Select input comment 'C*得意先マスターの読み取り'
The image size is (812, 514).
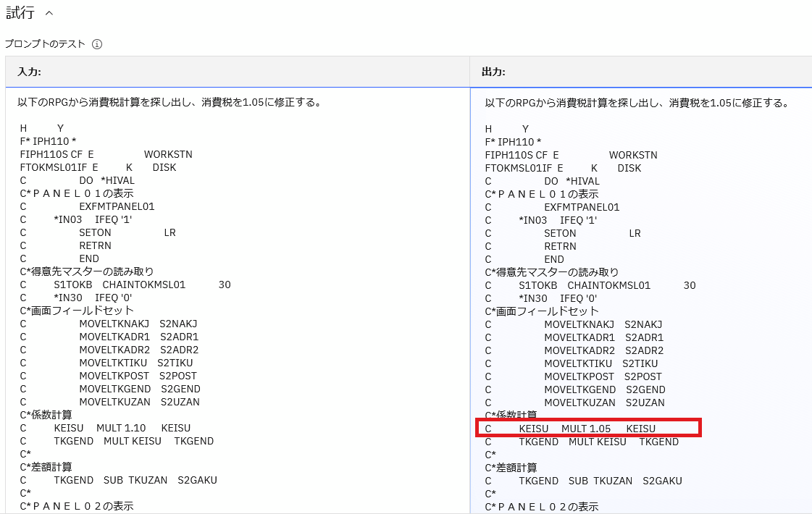tap(86, 271)
